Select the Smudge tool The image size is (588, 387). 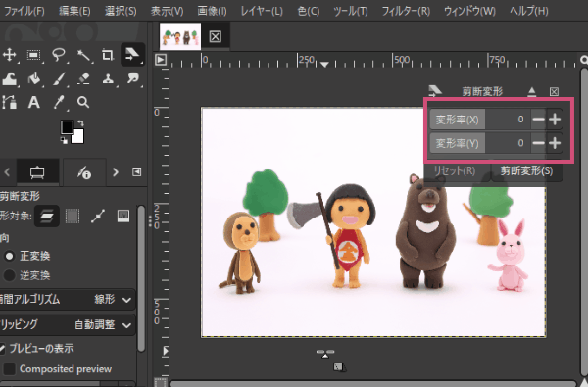132,78
